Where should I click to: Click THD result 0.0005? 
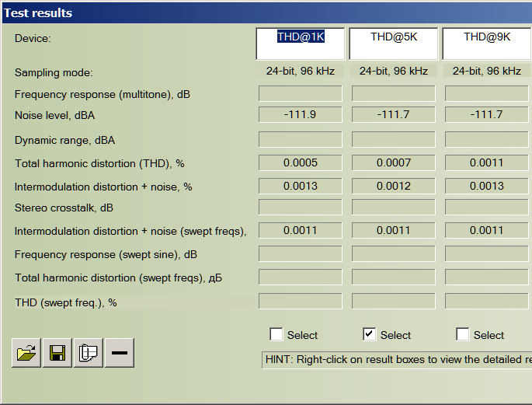(301, 162)
